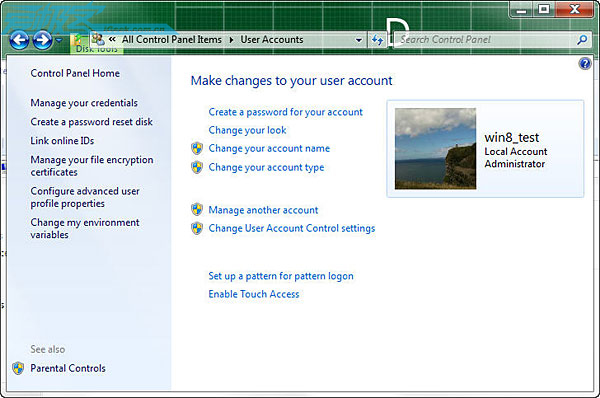Open Control Panel Home
The image size is (600, 398).
tap(75, 73)
